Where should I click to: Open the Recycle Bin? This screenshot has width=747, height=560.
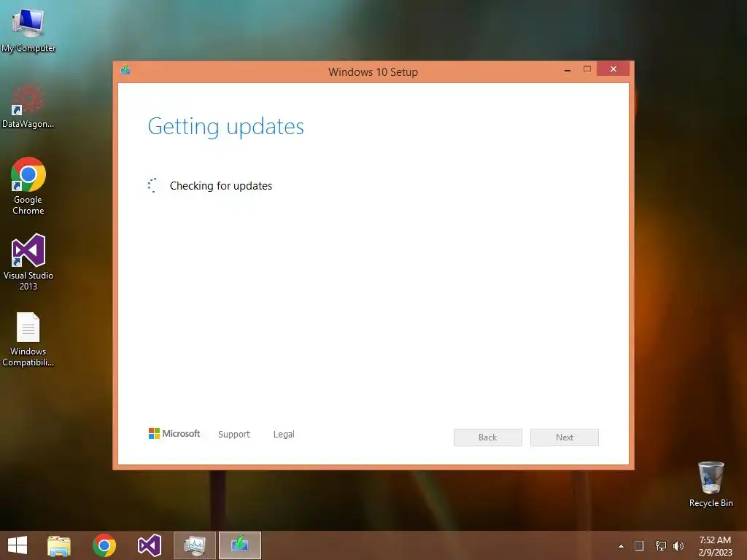[711, 484]
